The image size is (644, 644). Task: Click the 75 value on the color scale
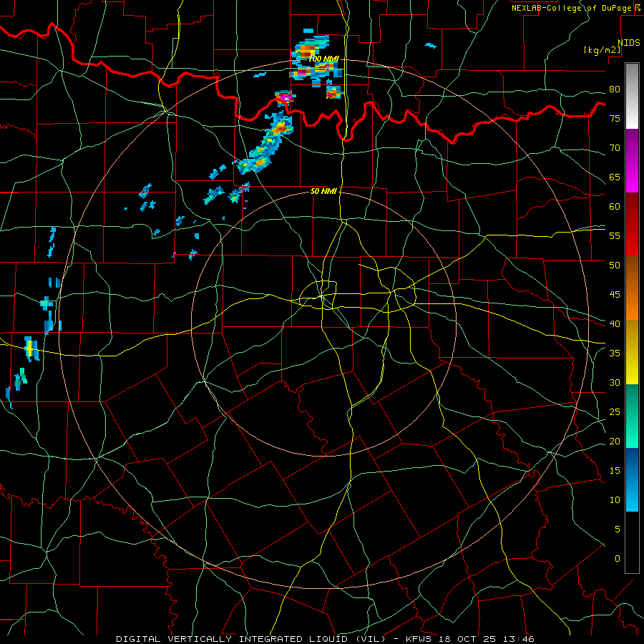(615, 118)
